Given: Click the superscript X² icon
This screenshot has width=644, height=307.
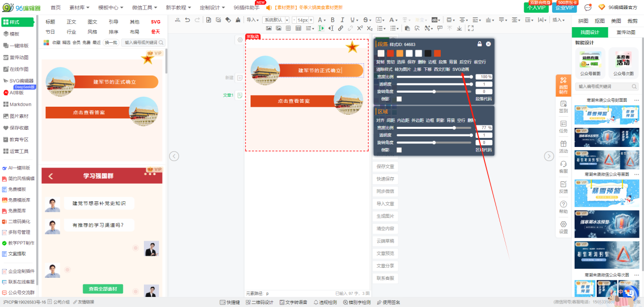Looking at the screenshot, I should (x=360, y=28).
